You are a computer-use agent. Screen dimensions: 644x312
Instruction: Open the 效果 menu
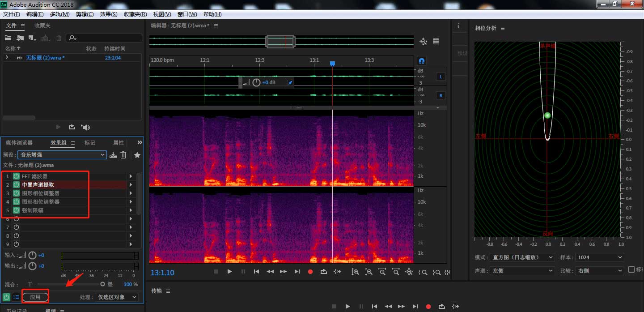tap(108, 14)
